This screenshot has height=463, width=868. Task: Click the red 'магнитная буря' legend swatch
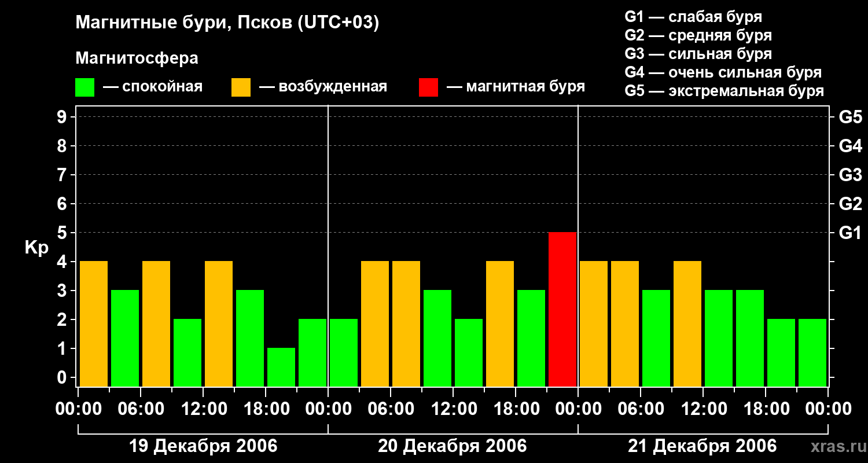point(428,87)
